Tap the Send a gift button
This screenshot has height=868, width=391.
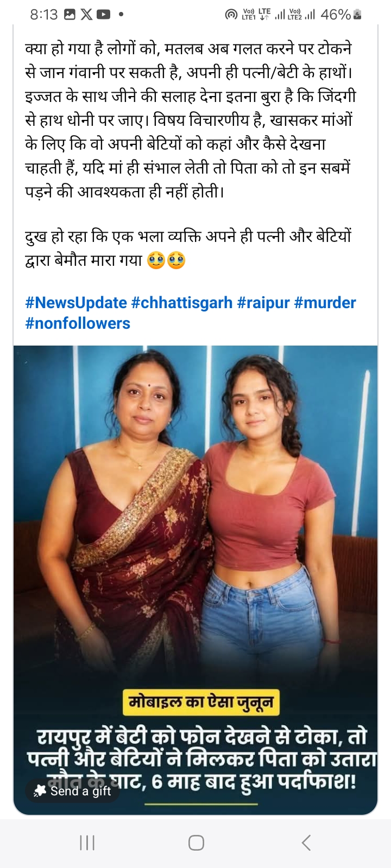[73, 791]
